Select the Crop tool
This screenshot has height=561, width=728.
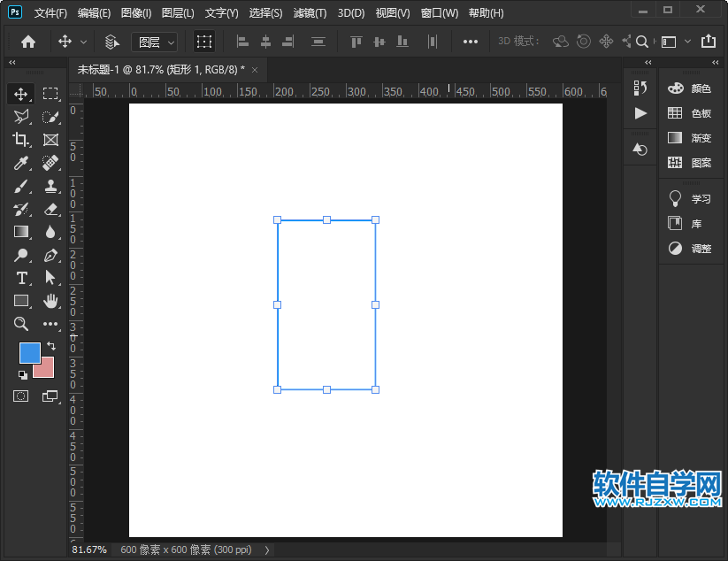tap(21, 140)
